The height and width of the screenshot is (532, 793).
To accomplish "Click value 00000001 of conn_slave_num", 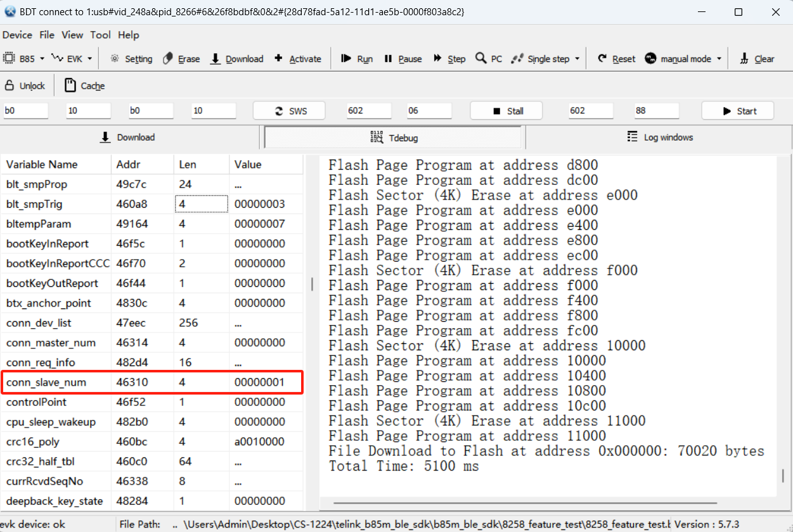I will pyautogui.click(x=259, y=382).
